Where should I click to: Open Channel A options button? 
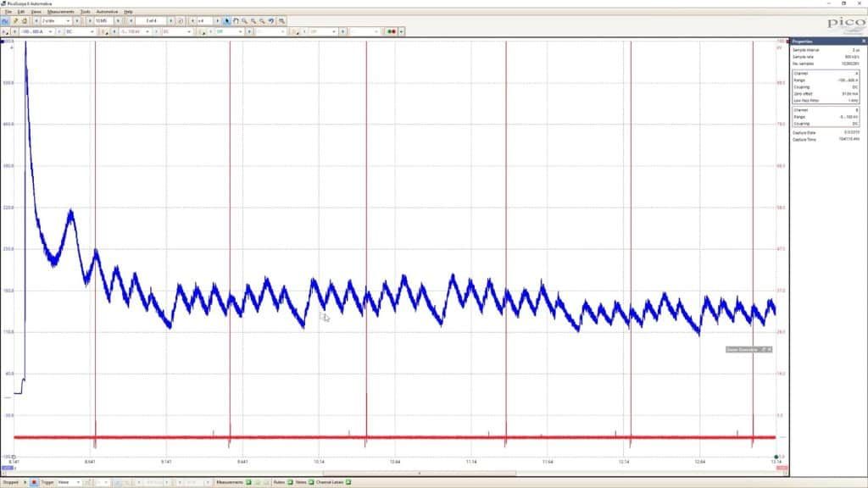[6, 31]
